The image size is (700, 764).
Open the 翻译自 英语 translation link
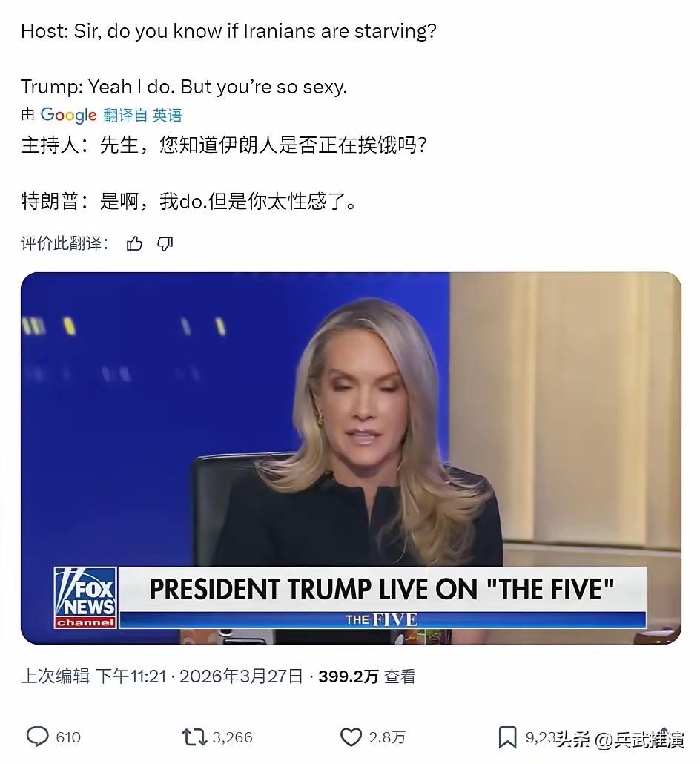tap(142, 115)
